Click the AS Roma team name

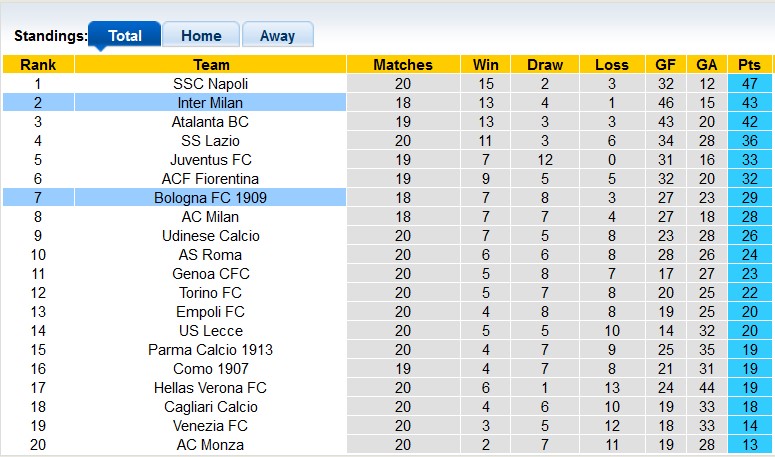pos(211,255)
